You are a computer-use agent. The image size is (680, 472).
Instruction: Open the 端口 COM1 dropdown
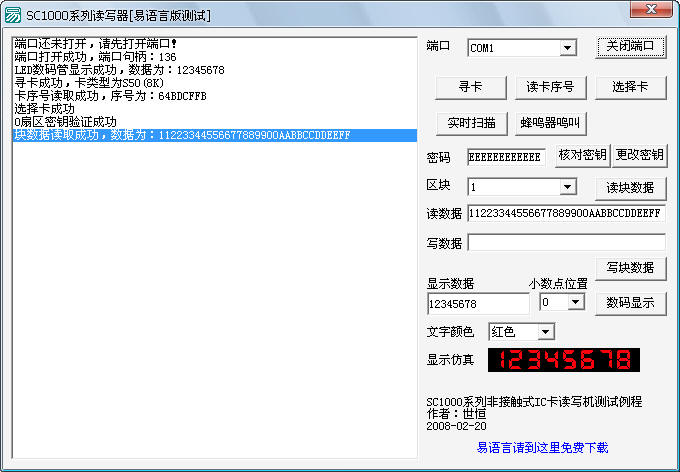click(568, 48)
